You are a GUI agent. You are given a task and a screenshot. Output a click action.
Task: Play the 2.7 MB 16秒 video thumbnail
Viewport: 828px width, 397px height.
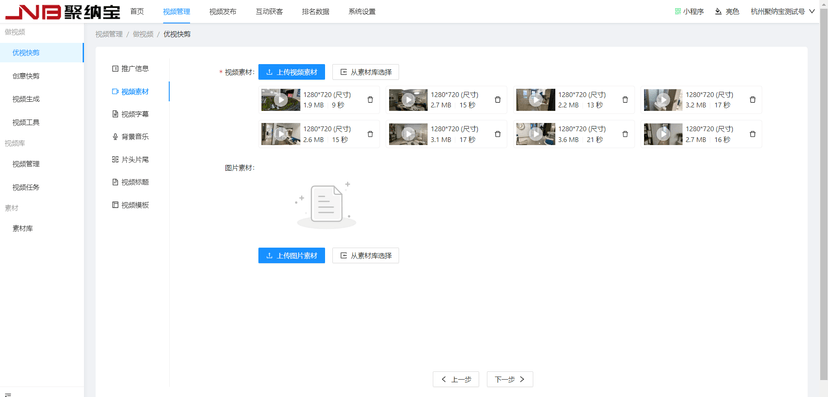coord(663,134)
